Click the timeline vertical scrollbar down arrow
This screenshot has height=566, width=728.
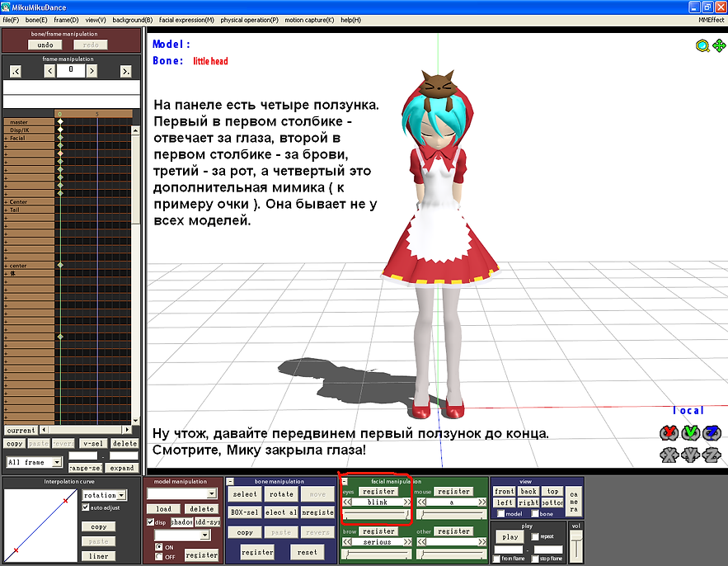135,420
